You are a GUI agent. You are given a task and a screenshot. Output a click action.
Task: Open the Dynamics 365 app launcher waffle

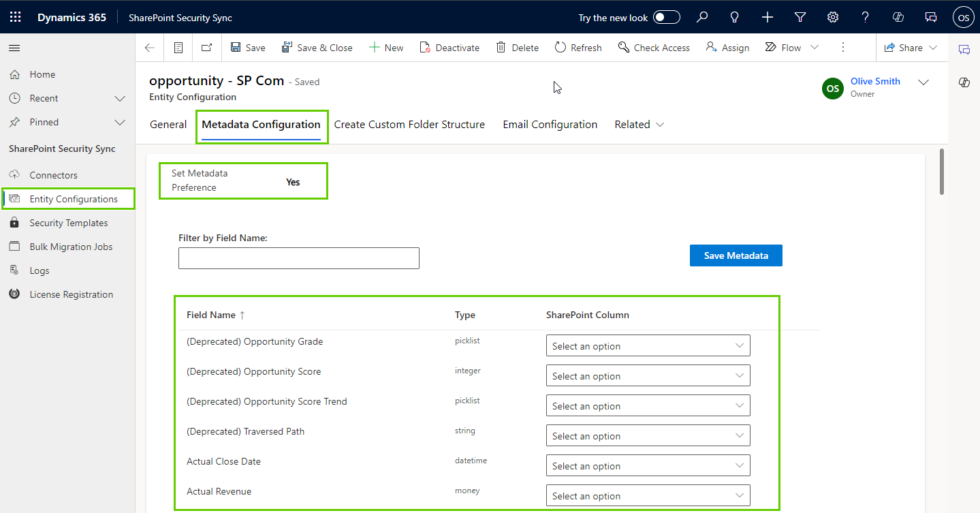15,17
